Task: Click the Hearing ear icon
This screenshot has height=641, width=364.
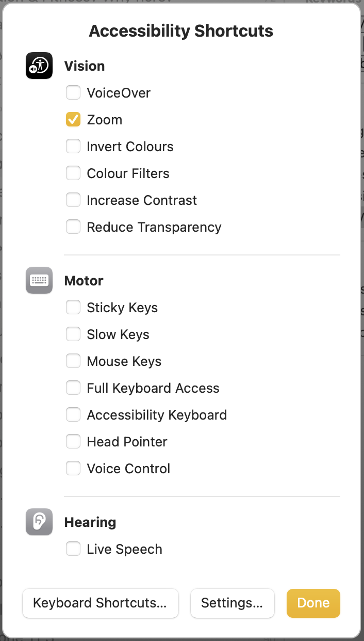Action: point(39,522)
